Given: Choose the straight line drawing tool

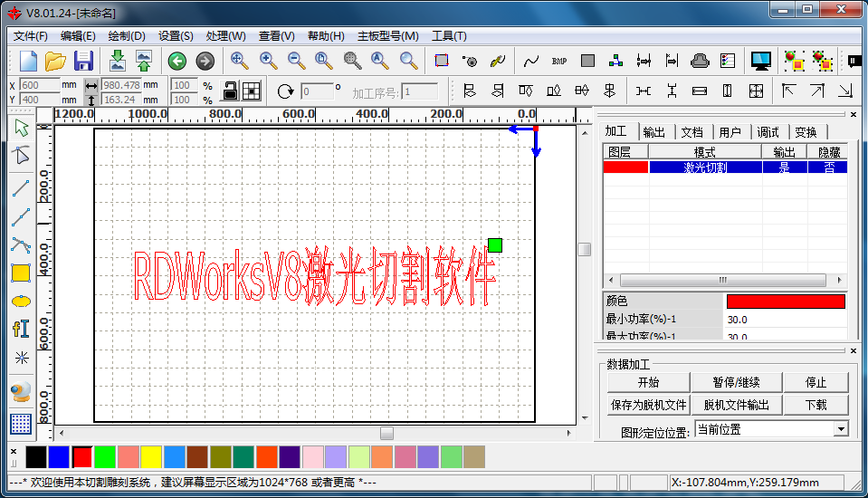Looking at the screenshot, I should tap(21, 188).
